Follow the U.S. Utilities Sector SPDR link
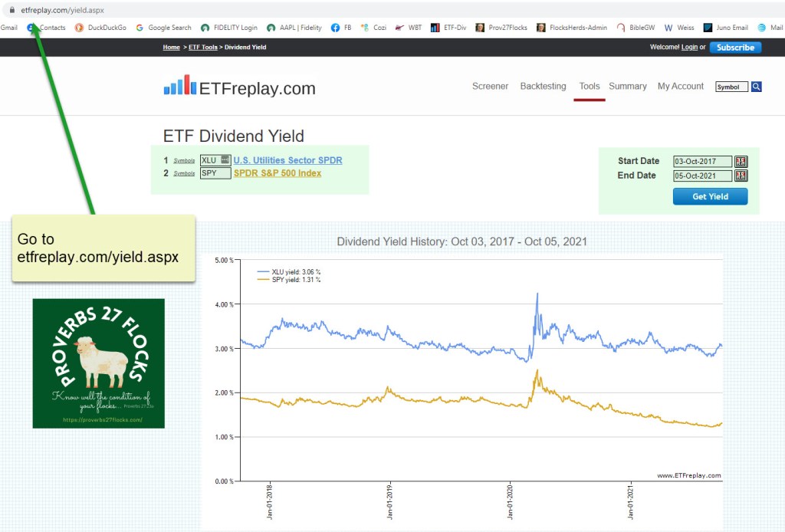 287,160
